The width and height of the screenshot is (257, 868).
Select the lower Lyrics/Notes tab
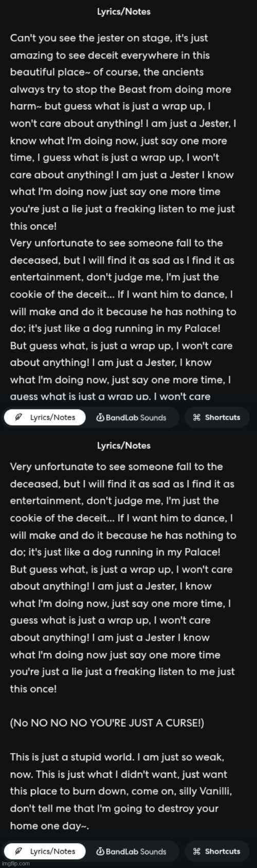coord(44,851)
